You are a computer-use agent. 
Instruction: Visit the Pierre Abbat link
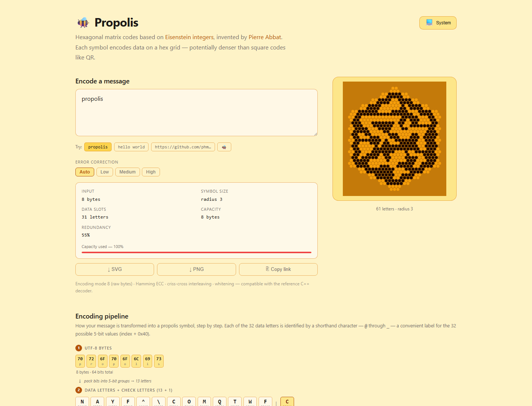coord(265,37)
